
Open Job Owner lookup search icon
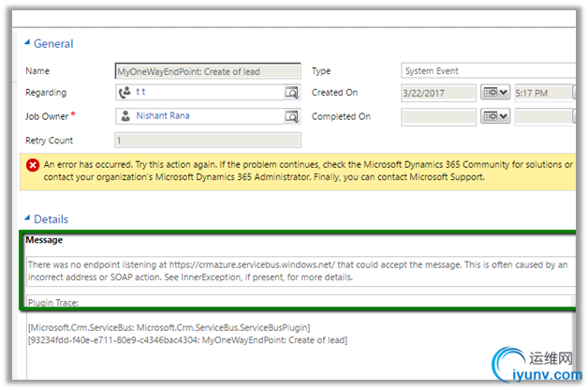point(292,116)
